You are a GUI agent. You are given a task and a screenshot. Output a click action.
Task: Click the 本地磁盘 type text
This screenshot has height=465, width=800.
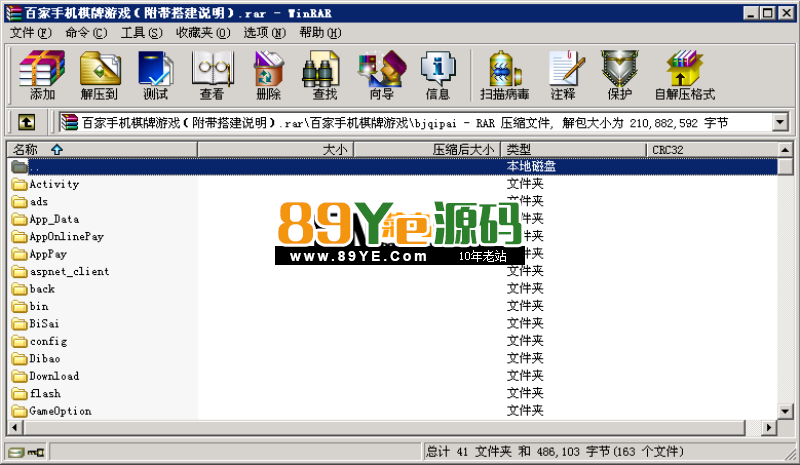coord(531,166)
